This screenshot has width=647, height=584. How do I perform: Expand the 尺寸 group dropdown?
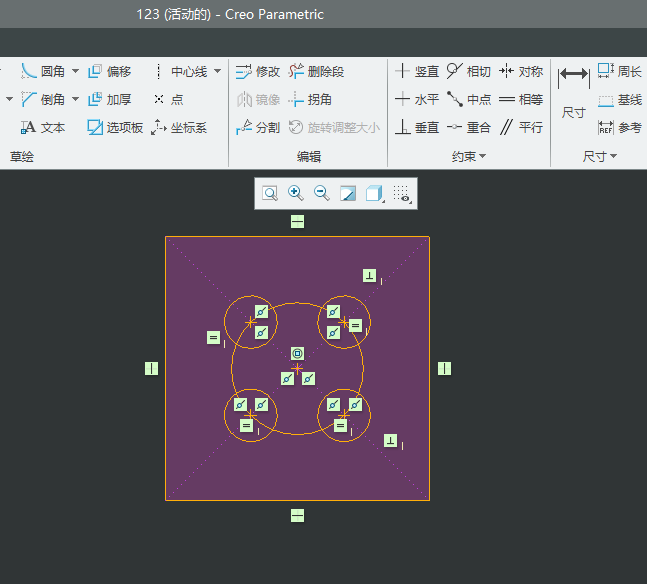600,156
